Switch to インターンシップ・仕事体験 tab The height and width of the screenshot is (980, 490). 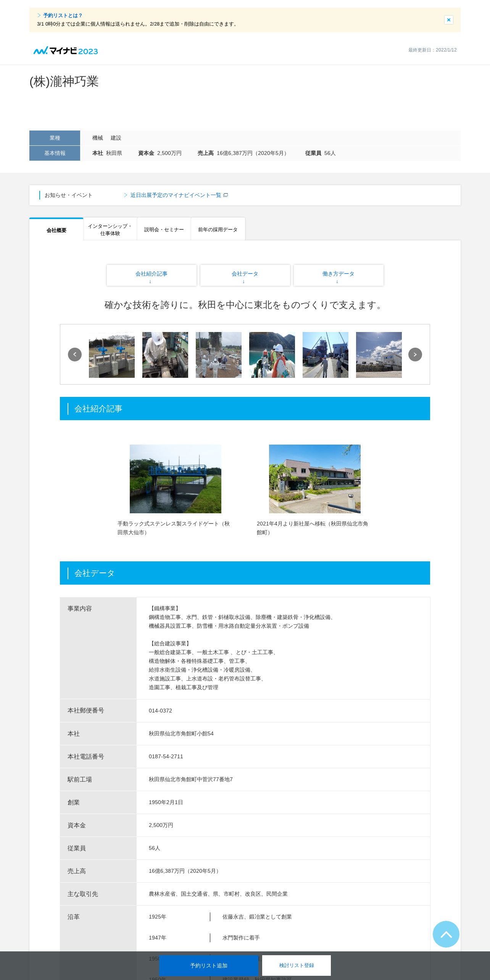tap(110, 230)
